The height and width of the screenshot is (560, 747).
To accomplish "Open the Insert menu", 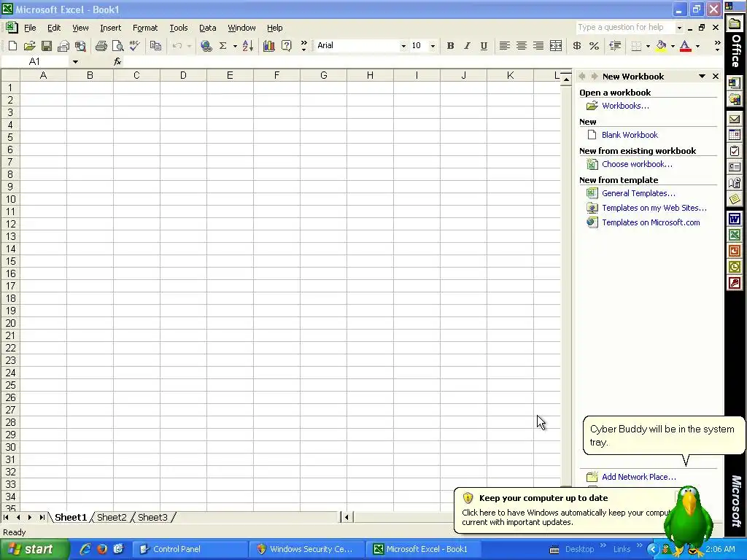I will click(111, 28).
